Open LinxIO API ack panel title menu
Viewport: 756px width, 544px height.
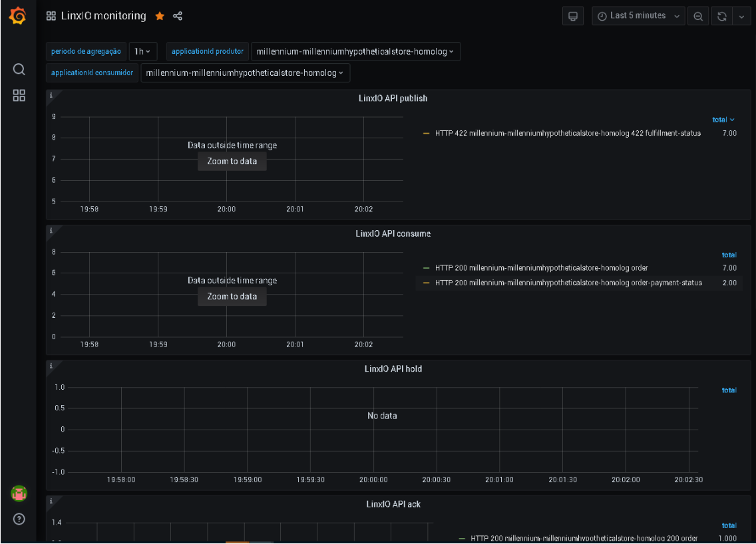393,504
